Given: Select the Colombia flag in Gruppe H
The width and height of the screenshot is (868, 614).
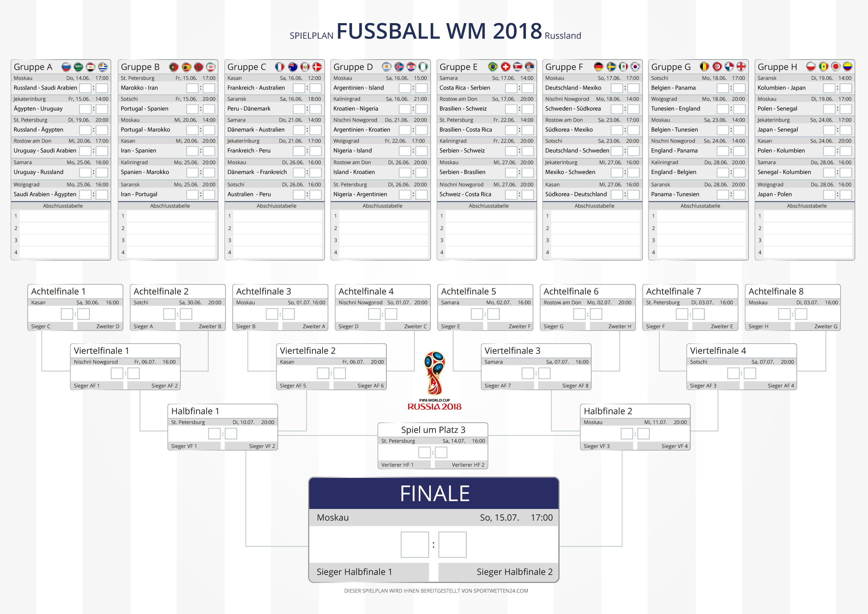Looking at the screenshot, I should click(x=848, y=67).
